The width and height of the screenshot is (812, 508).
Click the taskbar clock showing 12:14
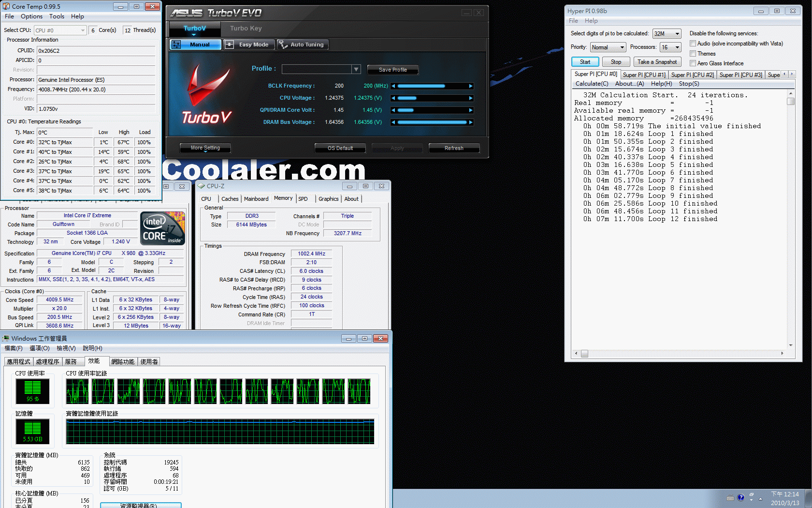785,498
